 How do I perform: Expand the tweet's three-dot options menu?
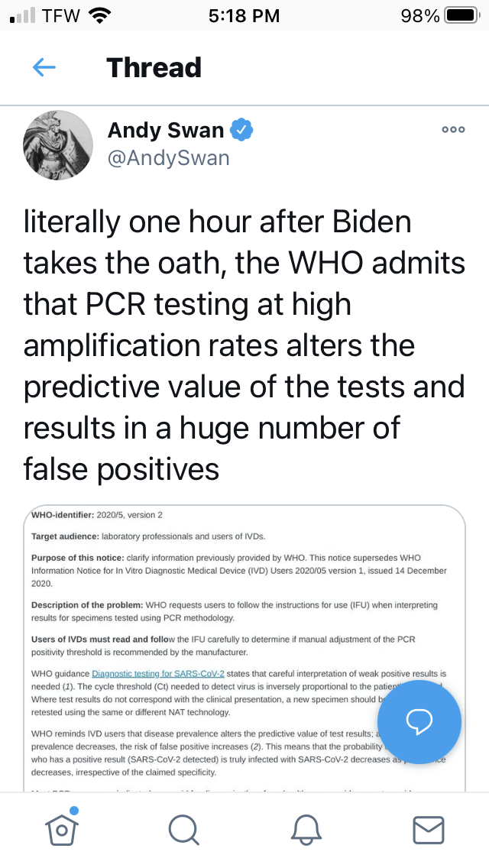point(453,130)
